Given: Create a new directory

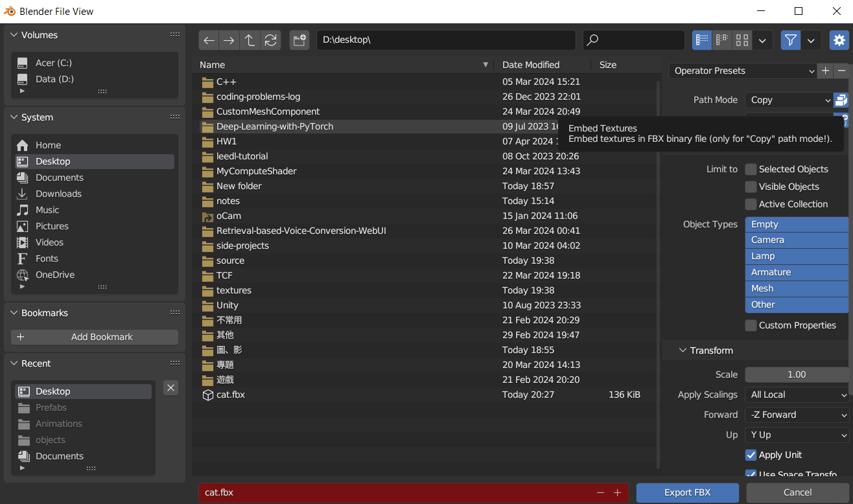Looking at the screenshot, I should [299, 40].
